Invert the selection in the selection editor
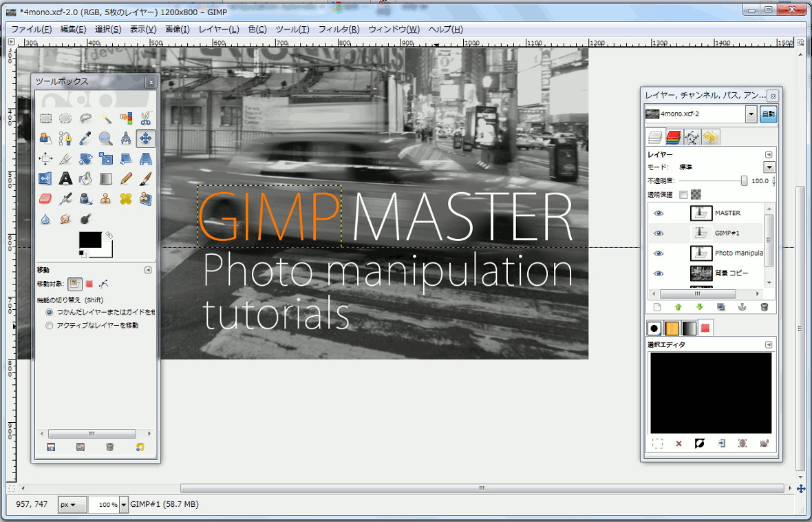The width and height of the screenshot is (812, 522). [698, 442]
